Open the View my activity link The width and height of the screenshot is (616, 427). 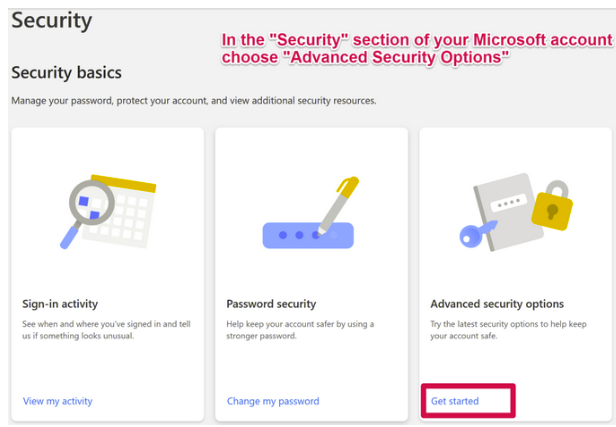click(x=58, y=401)
